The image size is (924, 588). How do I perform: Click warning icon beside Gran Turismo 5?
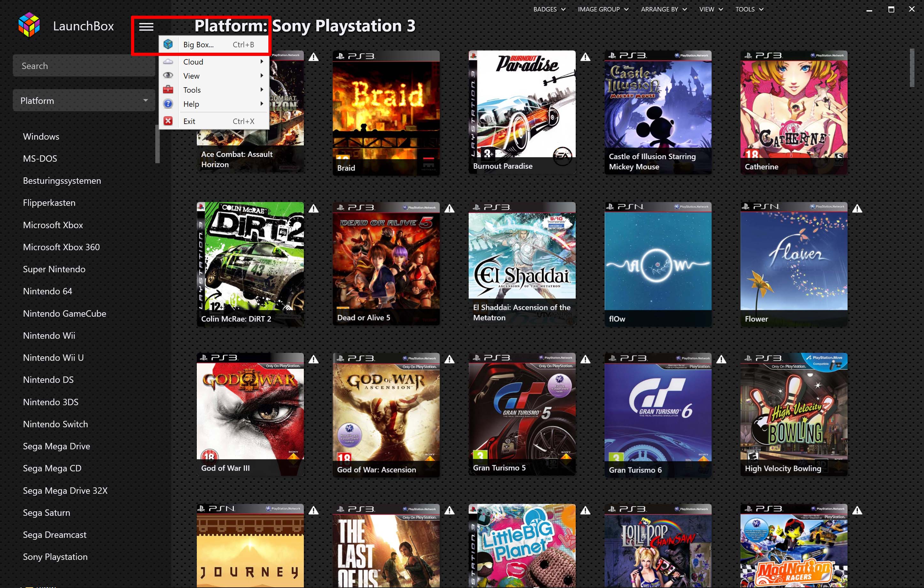pos(585,360)
